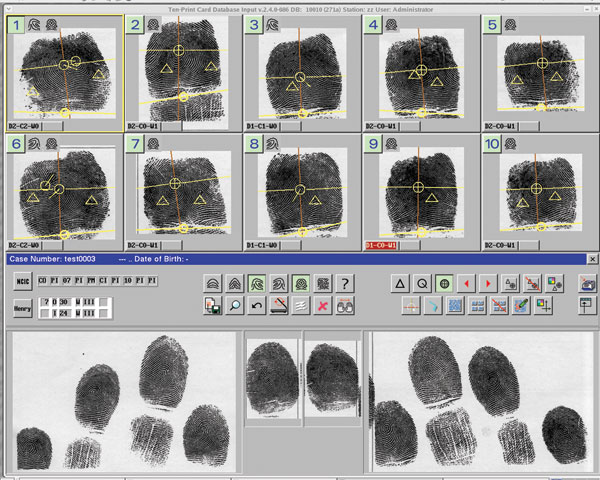Screen dimensions: 600x480
Task: Select the magnifying glass zoom tool
Action: (234, 305)
